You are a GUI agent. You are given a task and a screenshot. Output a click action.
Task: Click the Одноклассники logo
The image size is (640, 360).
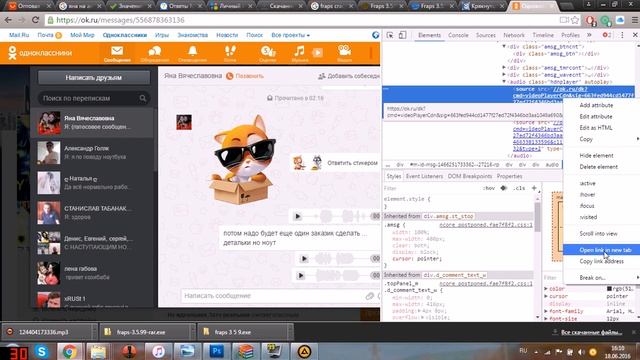[x=40, y=53]
